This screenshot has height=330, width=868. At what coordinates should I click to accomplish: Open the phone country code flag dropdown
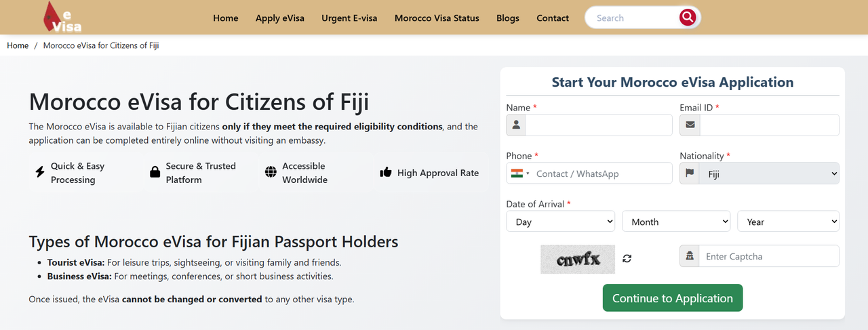tap(520, 173)
